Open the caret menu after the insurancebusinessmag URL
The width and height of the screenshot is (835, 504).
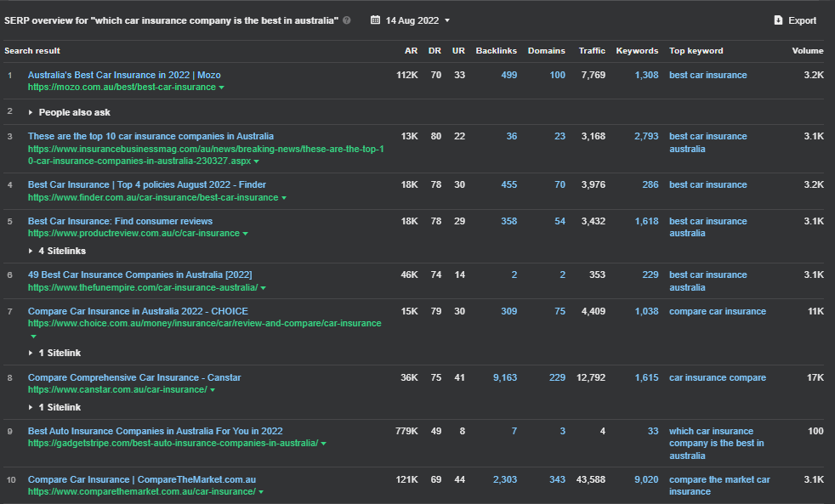(x=257, y=161)
